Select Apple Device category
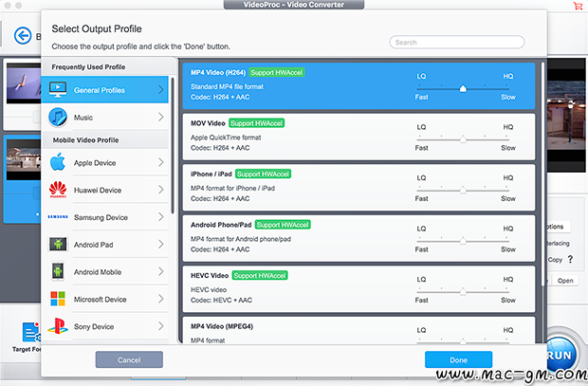The image size is (588, 386). click(104, 162)
